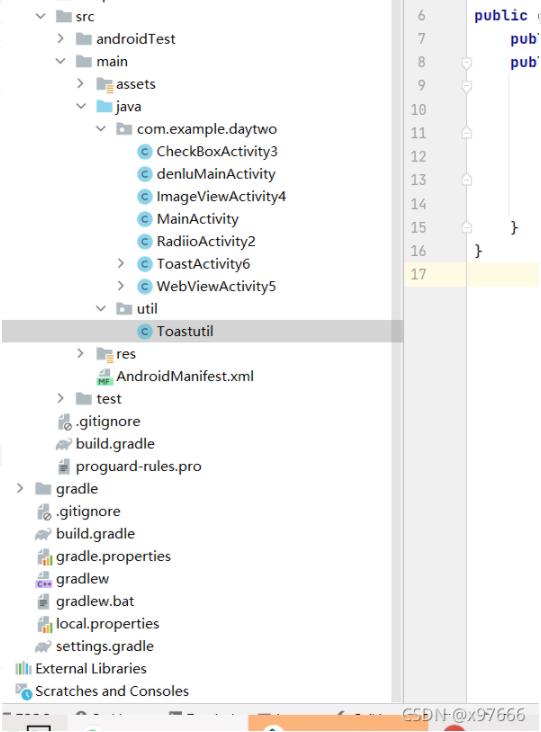This screenshot has width=541, height=732.
Task: Expand the ToastActivity6 class node
Action: point(121,263)
